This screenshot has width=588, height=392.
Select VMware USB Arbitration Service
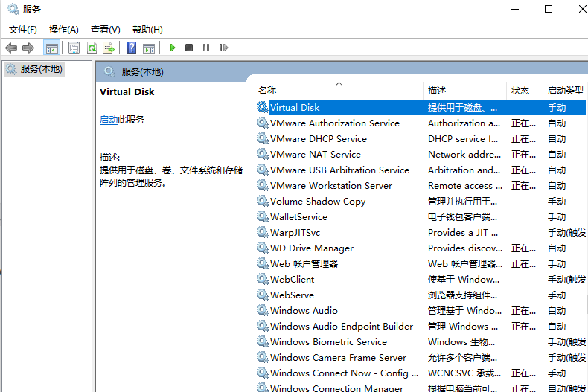[421, 170]
